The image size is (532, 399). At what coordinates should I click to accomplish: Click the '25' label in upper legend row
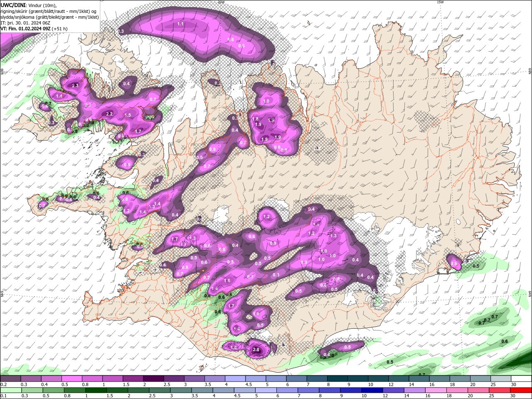(493, 384)
